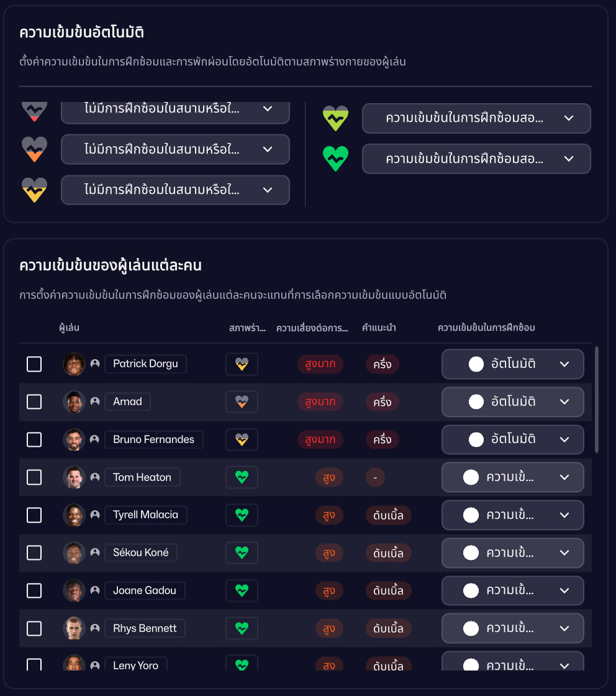Click Amad's orange condition heart icon

coord(242,402)
